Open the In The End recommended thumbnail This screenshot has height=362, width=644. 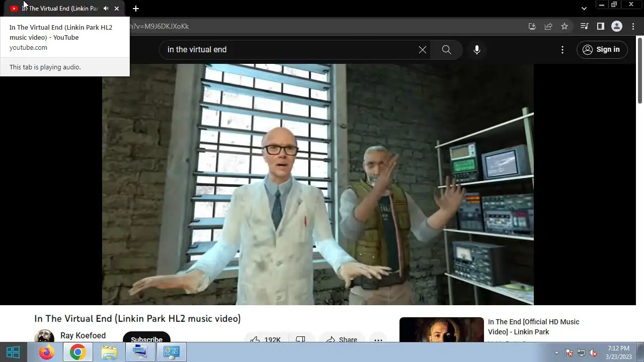(442, 330)
